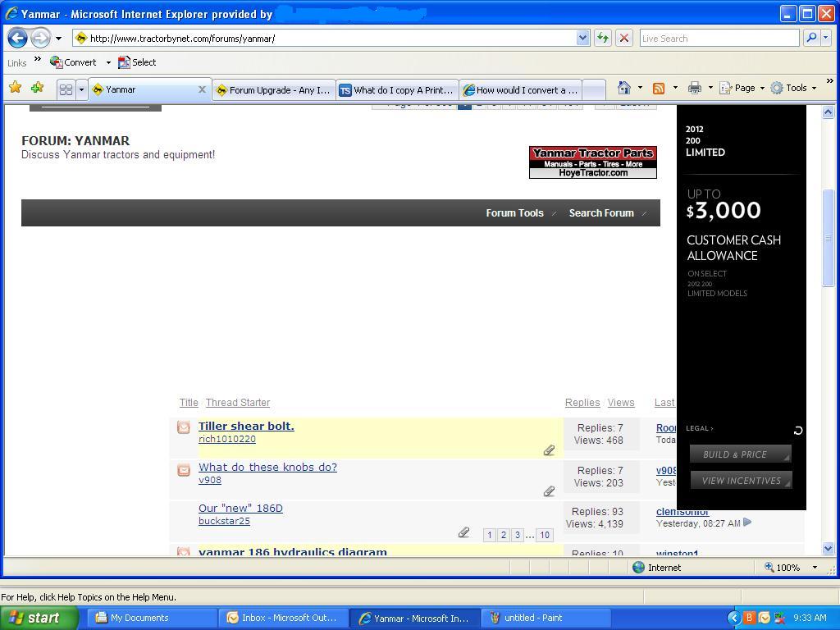The width and height of the screenshot is (840, 630).
Task: Switch to the Forum Upgrade tab
Action: click(x=273, y=90)
